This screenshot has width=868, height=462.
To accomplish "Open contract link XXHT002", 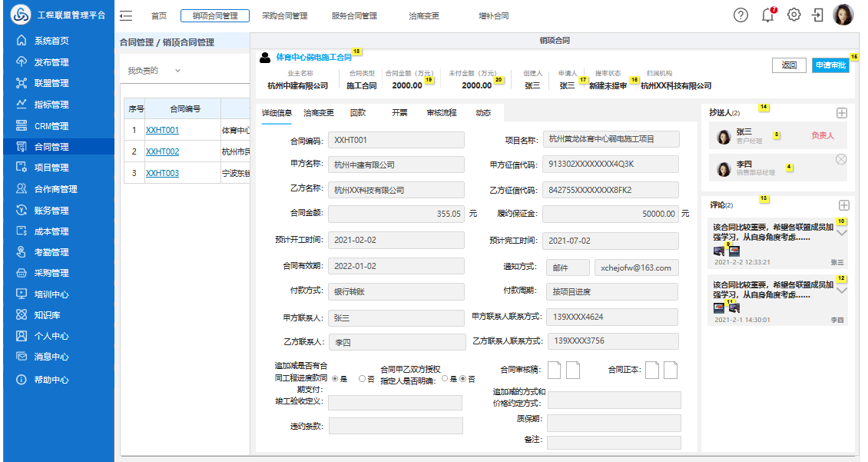I will pyautogui.click(x=162, y=151).
